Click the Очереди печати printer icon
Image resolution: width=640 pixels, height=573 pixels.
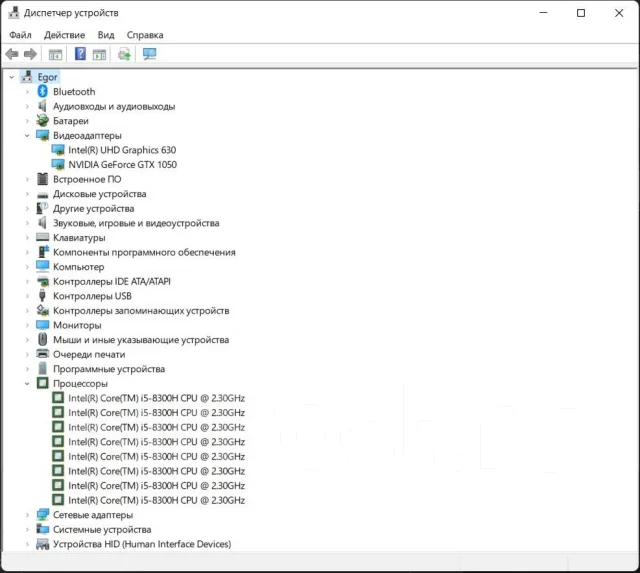pyautogui.click(x=42, y=353)
